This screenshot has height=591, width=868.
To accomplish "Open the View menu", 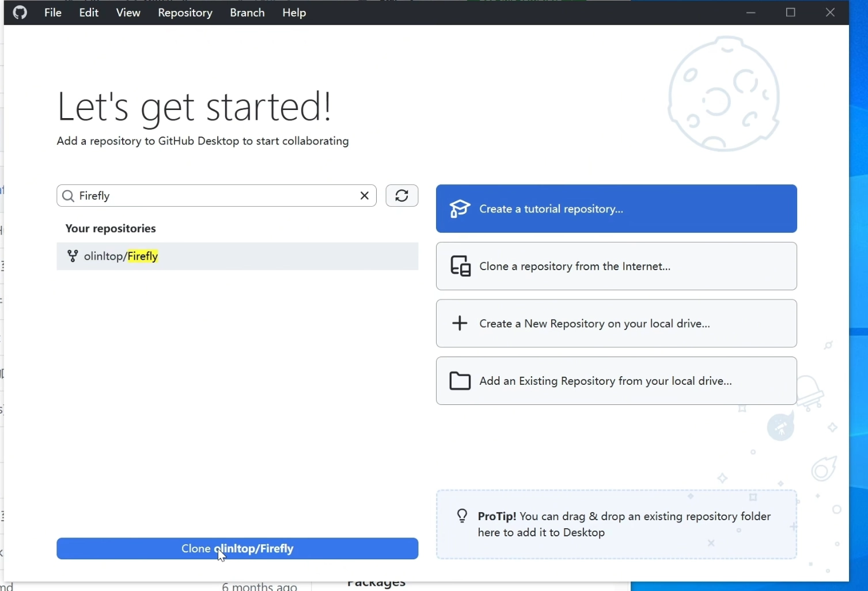I will (128, 13).
